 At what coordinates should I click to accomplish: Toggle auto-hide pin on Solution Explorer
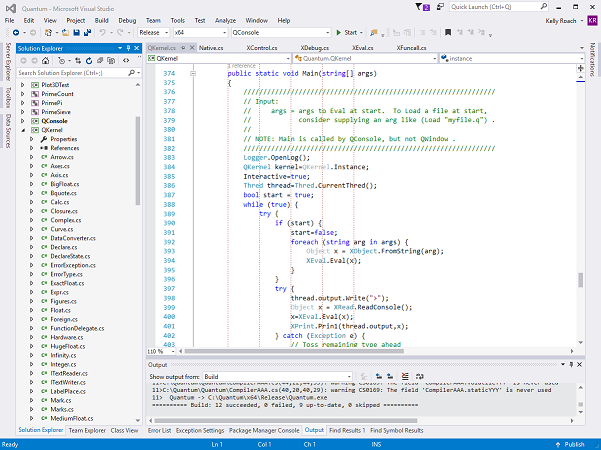click(128, 48)
